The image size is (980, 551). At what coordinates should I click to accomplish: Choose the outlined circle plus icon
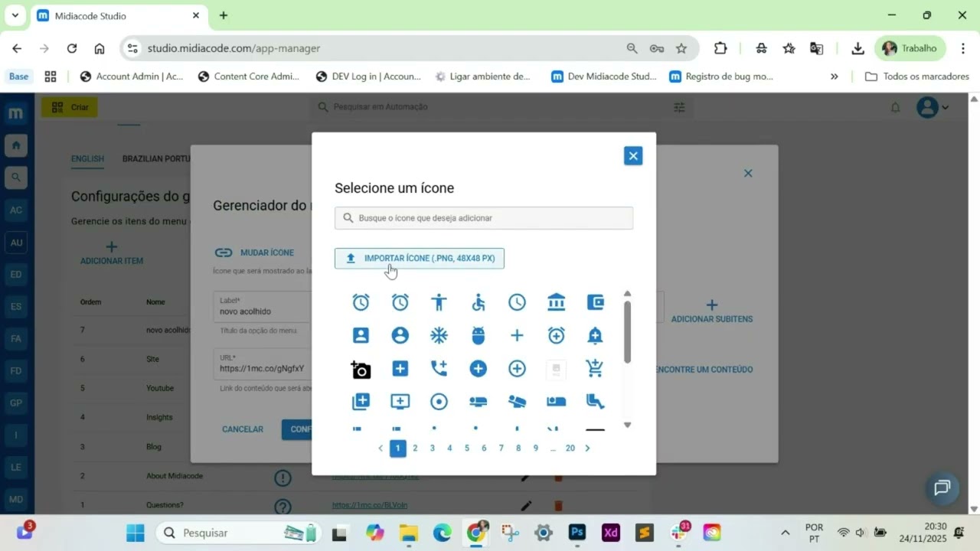click(518, 369)
